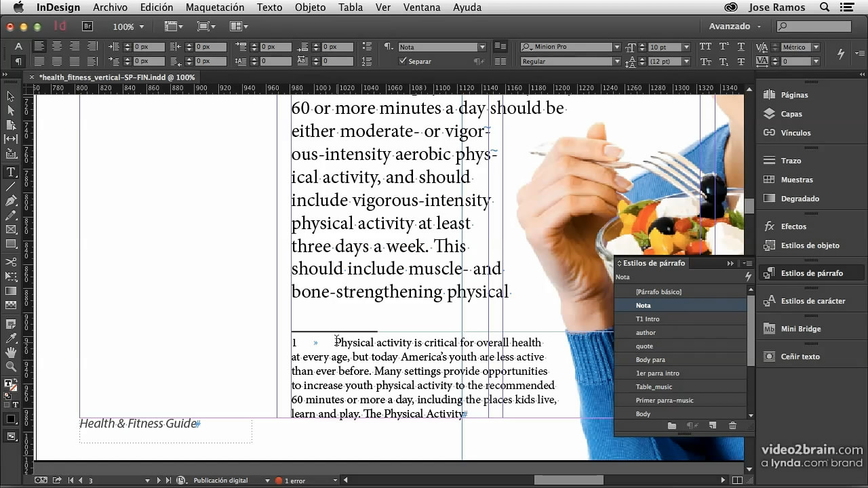Select the Note tool
This screenshot has width=868, height=488.
pyautogui.click(x=11, y=324)
